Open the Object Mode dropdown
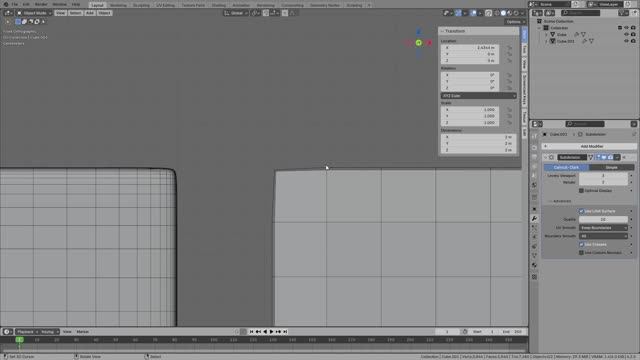This screenshot has width=640, height=360. 34,13
